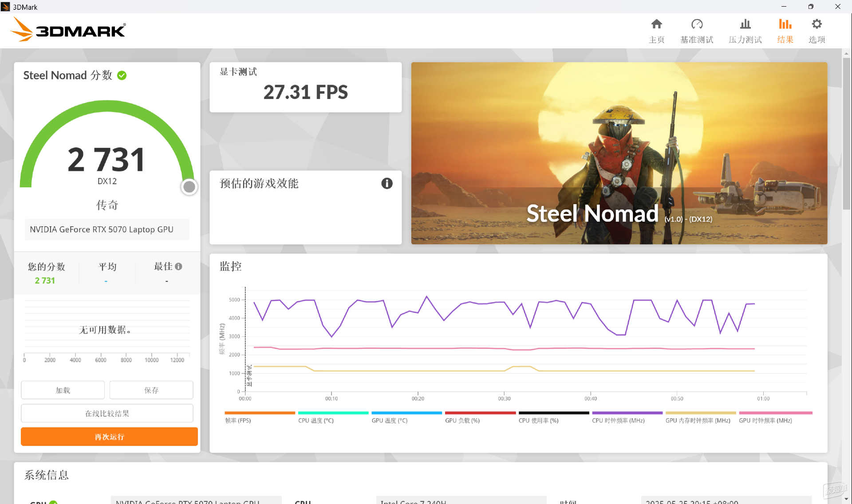
Task: Toggle the GPU 内存时钟频率 (MHz) legend series
Action: coord(701,417)
